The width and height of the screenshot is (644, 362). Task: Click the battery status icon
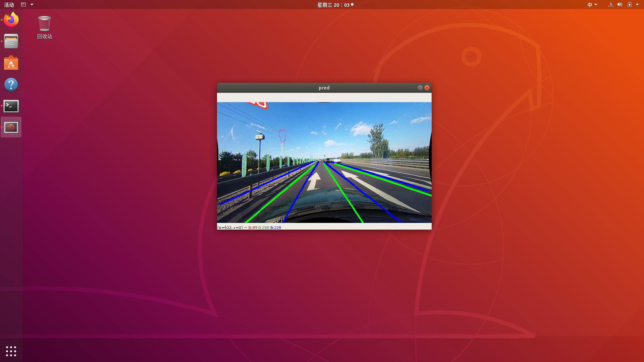[630, 5]
